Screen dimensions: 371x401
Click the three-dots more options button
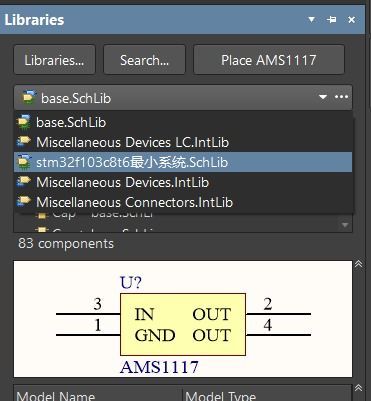(x=341, y=97)
